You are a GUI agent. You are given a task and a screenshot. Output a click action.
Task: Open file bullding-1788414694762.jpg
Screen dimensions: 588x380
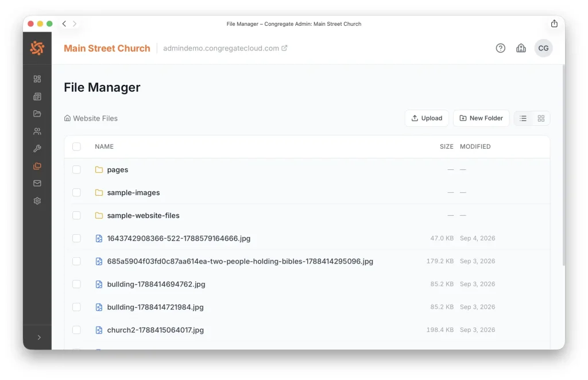156,284
